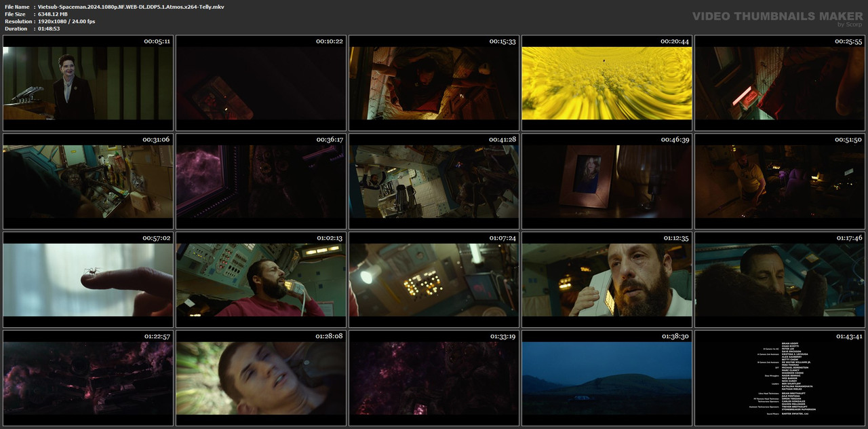The height and width of the screenshot is (429, 868).
Task: Click the 00:05:11 timestamp text
Action: (x=157, y=41)
